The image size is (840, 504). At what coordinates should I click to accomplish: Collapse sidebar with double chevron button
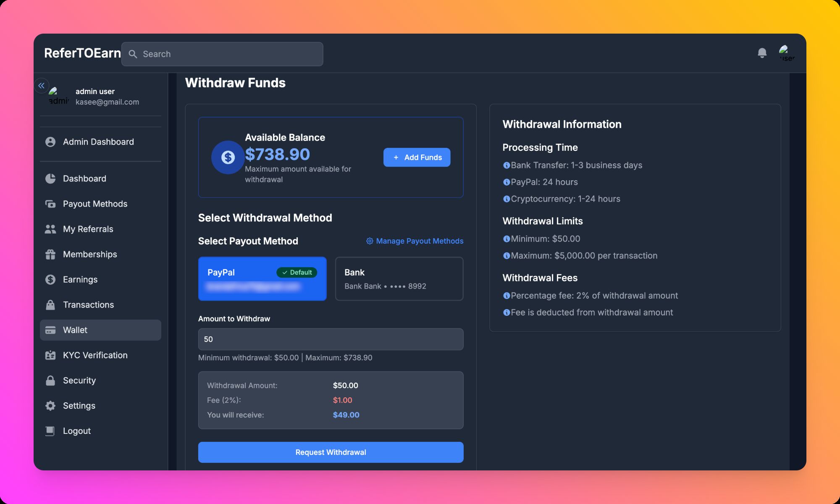pyautogui.click(x=42, y=86)
